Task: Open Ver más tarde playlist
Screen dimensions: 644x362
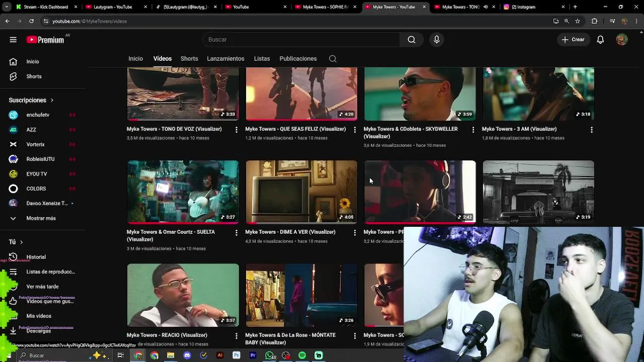Action: point(42,287)
